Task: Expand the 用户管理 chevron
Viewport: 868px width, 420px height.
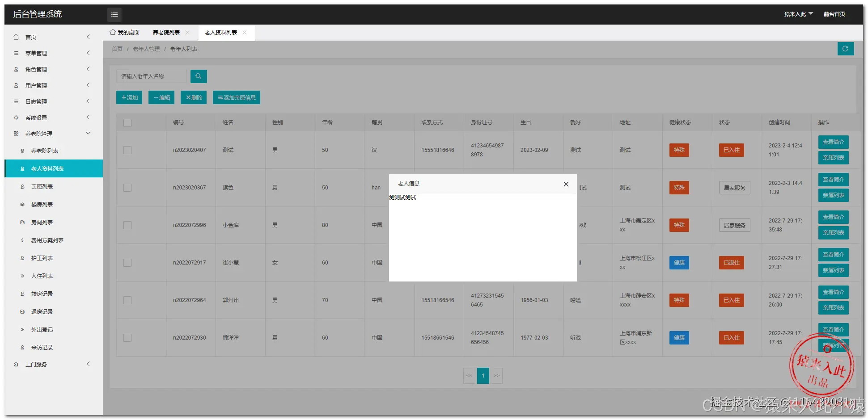Action: click(88, 85)
